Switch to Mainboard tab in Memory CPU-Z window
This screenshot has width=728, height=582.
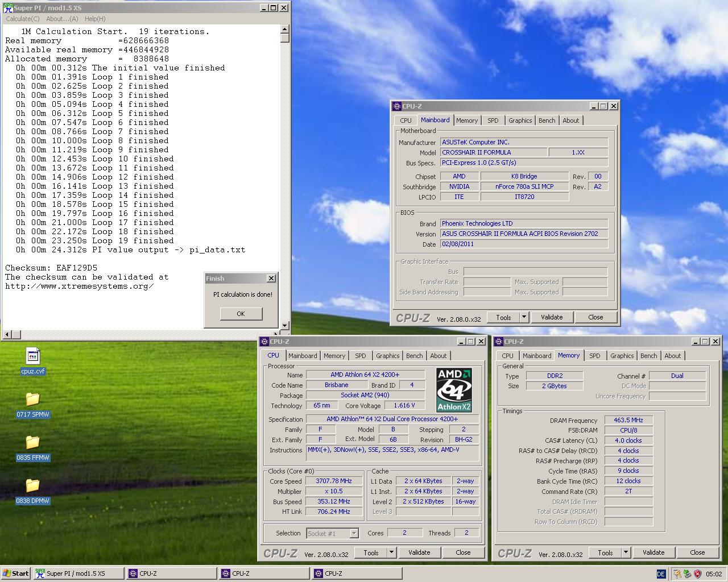pyautogui.click(x=537, y=356)
